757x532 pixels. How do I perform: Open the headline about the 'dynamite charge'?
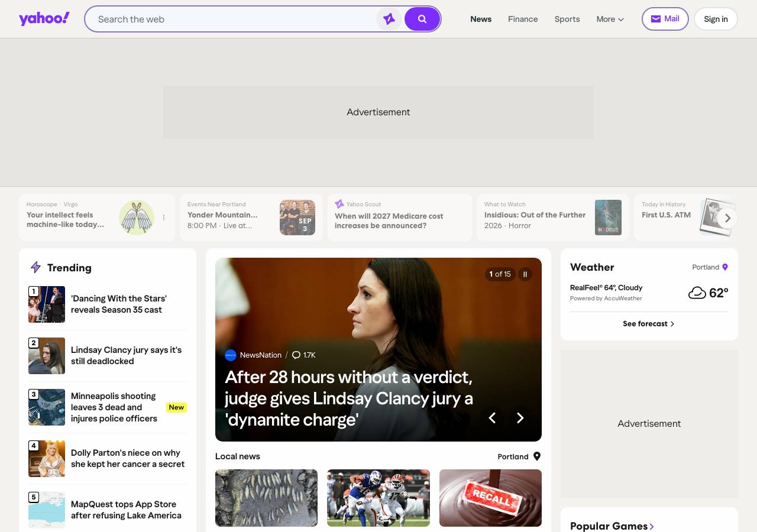click(x=349, y=398)
